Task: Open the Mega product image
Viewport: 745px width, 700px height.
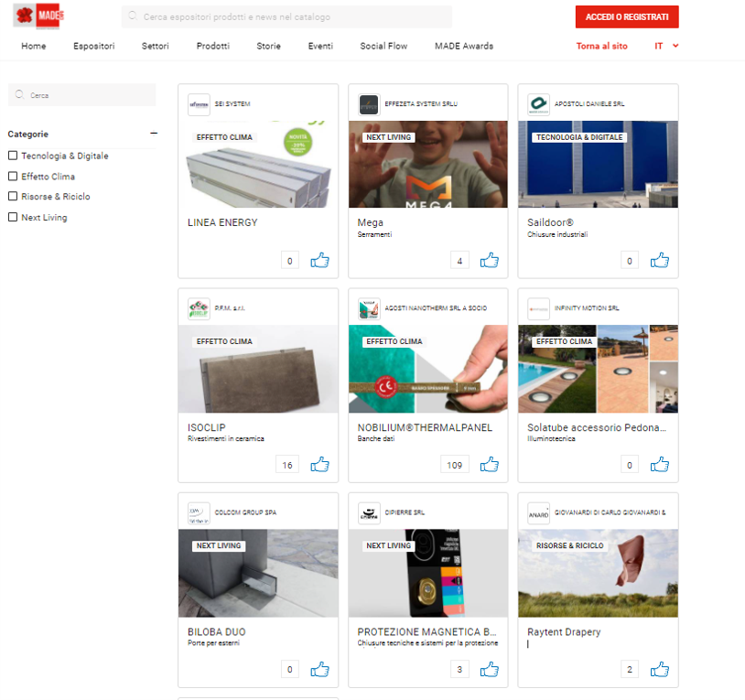Action: click(428, 165)
